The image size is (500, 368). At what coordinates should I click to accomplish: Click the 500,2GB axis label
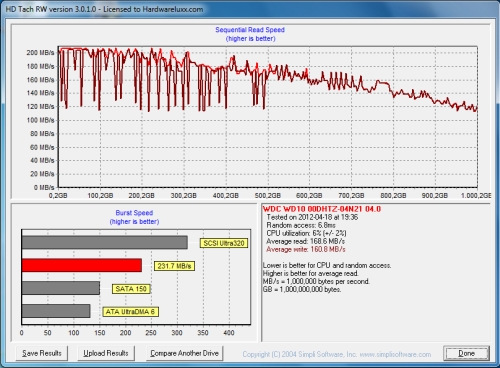(267, 195)
